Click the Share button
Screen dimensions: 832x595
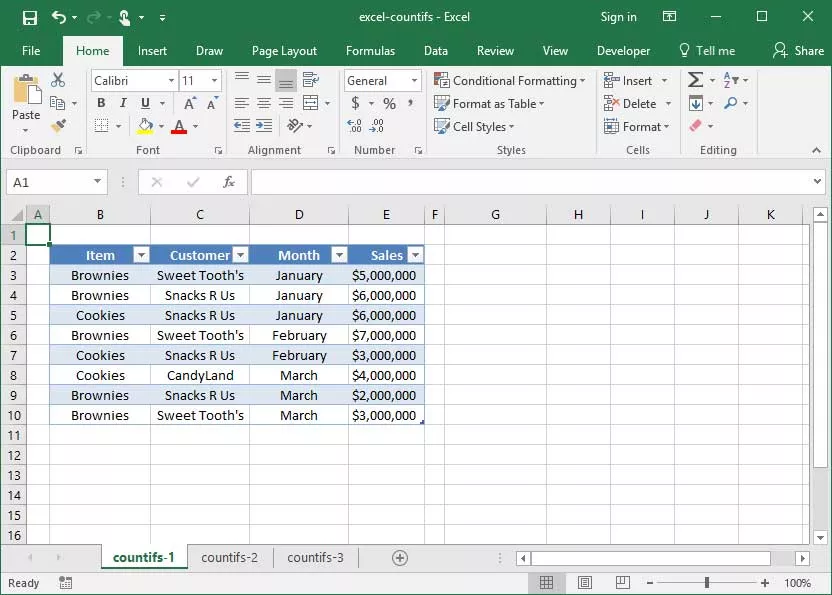[x=799, y=51]
